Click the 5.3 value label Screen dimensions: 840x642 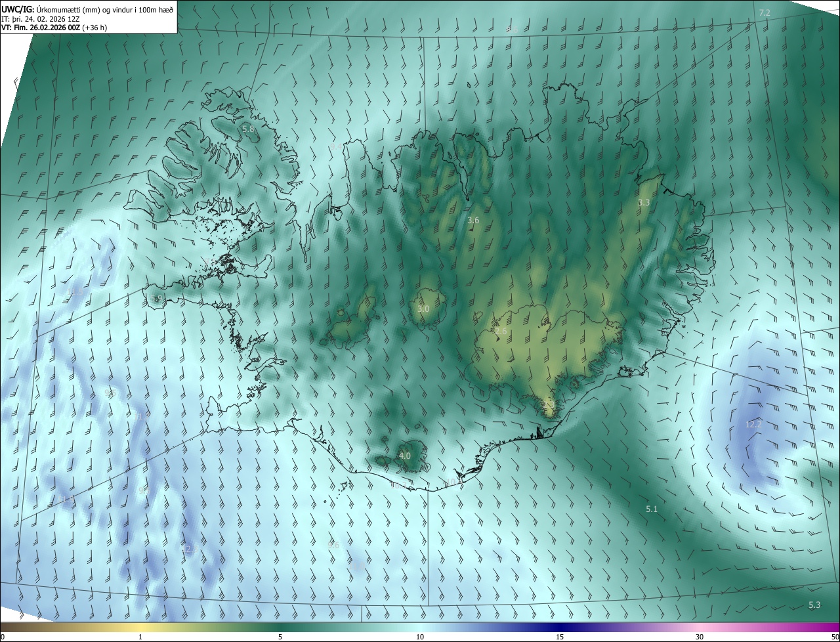[814, 605]
